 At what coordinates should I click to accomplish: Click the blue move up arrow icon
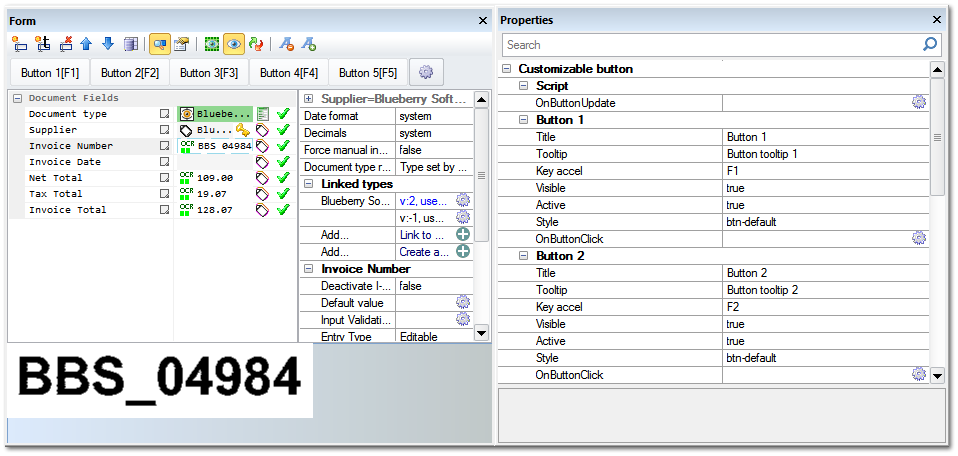click(x=86, y=44)
